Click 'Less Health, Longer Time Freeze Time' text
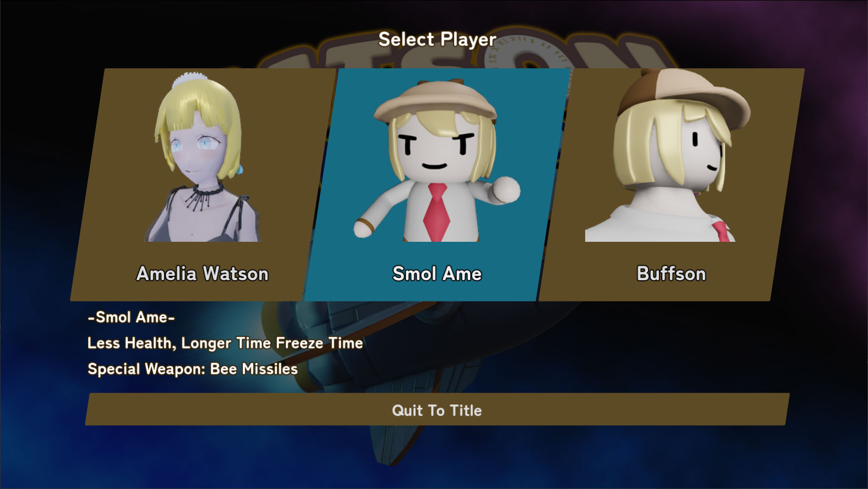The height and width of the screenshot is (489, 868). (x=225, y=343)
